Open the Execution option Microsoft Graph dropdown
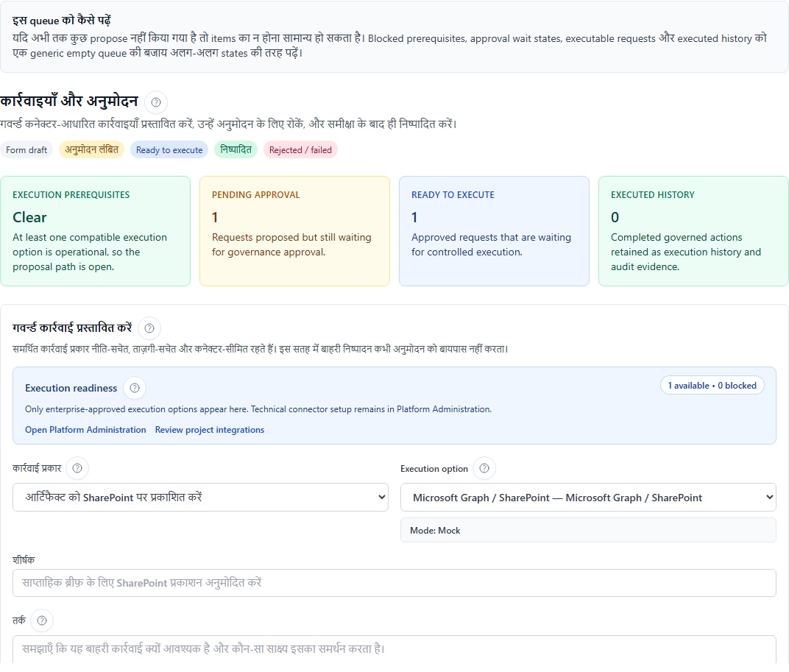The image size is (789, 672). pyautogui.click(x=588, y=497)
